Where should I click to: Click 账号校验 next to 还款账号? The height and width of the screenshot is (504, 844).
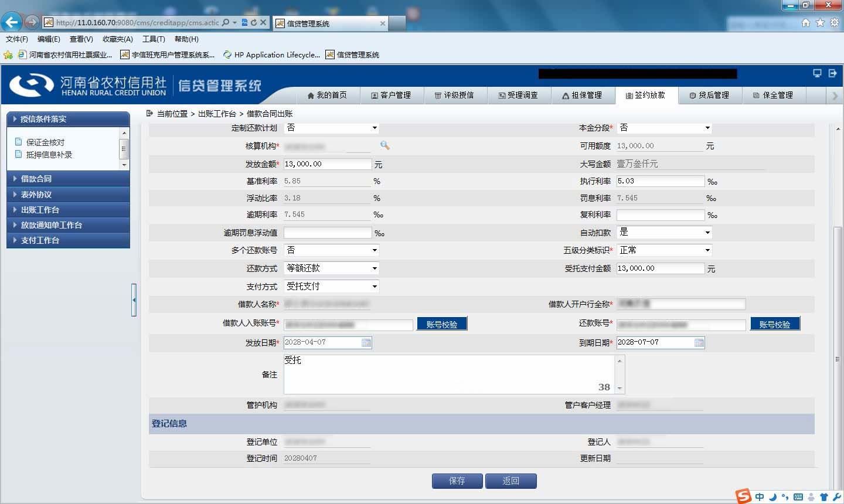tap(775, 324)
